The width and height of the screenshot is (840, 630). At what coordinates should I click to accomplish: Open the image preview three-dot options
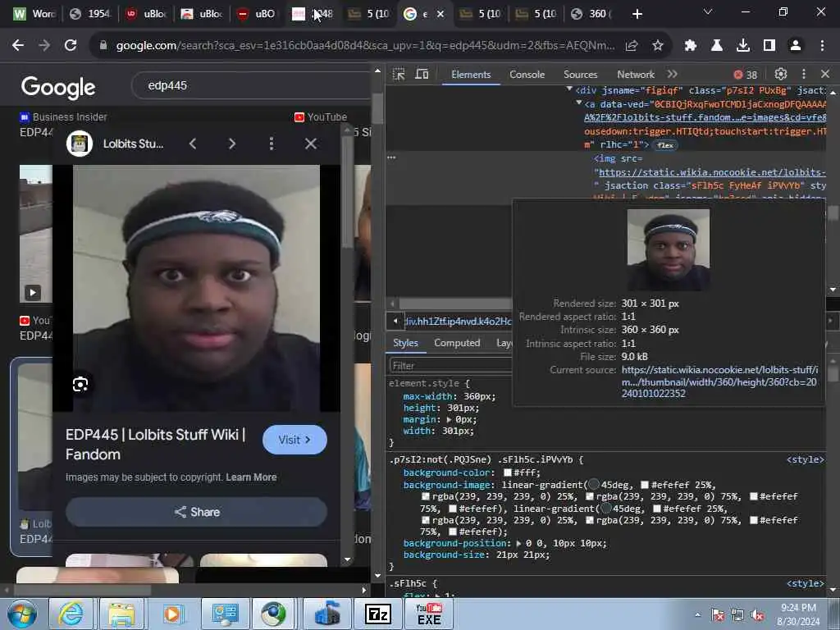pos(271,144)
